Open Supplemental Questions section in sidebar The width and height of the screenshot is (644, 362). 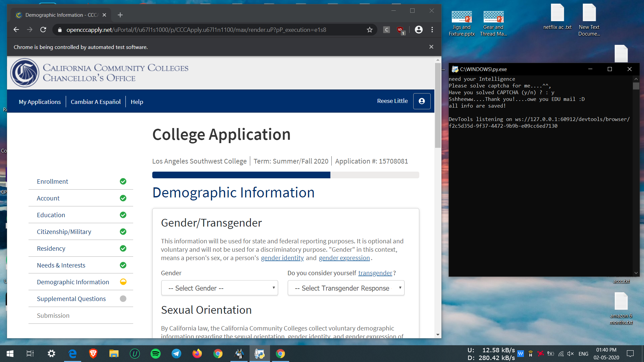[71, 299]
